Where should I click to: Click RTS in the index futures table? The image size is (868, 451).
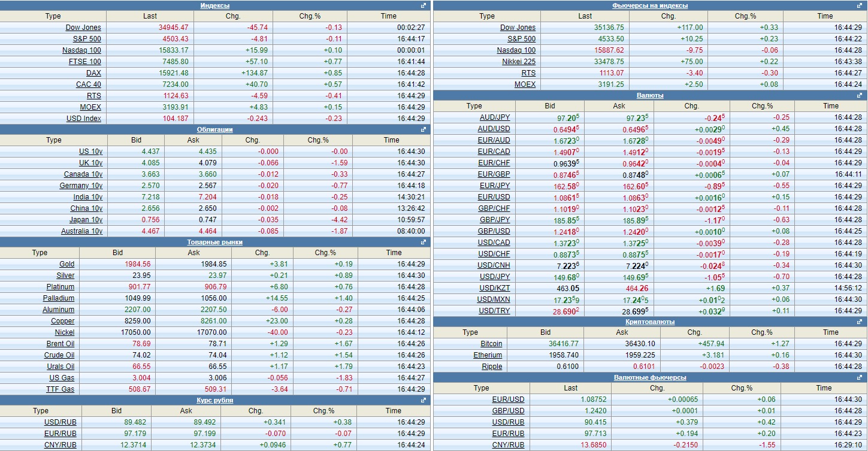click(x=528, y=73)
